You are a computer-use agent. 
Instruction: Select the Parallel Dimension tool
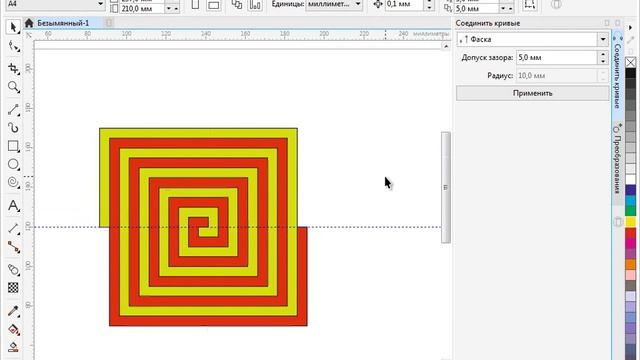coord(13,229)
